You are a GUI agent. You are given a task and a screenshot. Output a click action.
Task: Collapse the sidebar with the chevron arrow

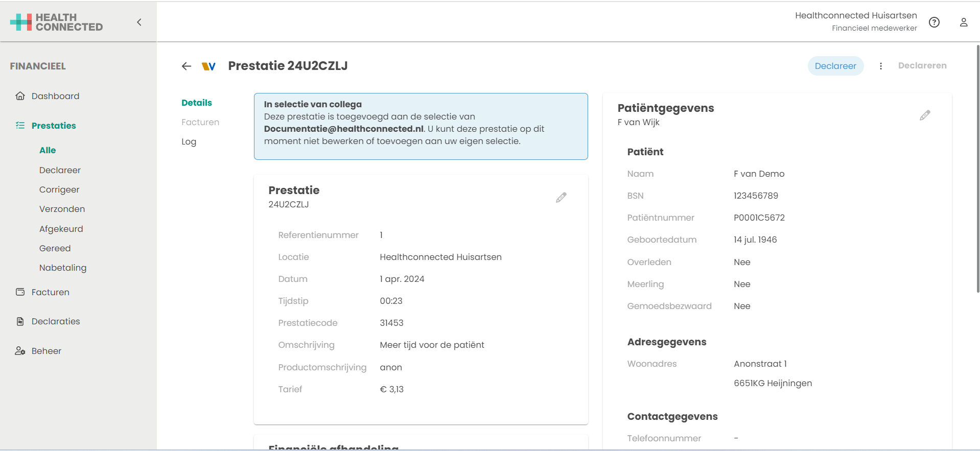click(139, 22)
